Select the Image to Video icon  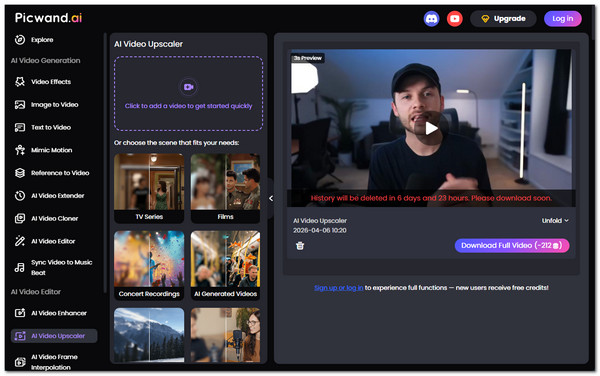point(20,104)
